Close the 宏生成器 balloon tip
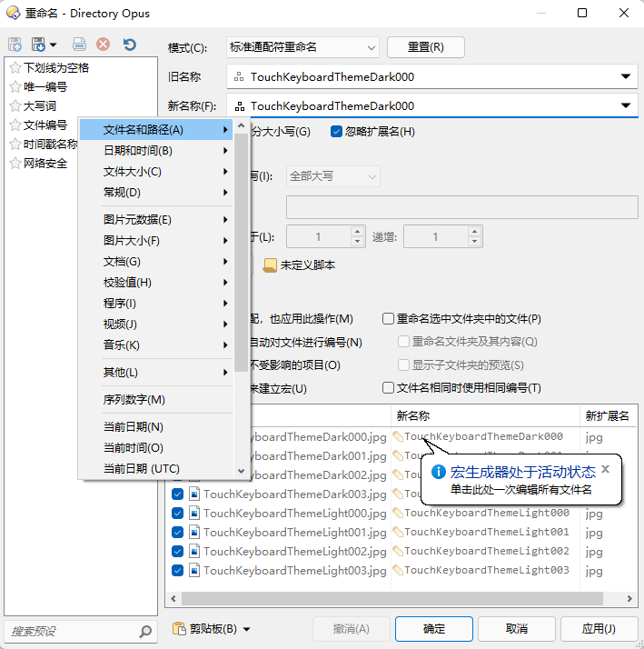The width and height of the screenshot is (644, 649). 606,469
